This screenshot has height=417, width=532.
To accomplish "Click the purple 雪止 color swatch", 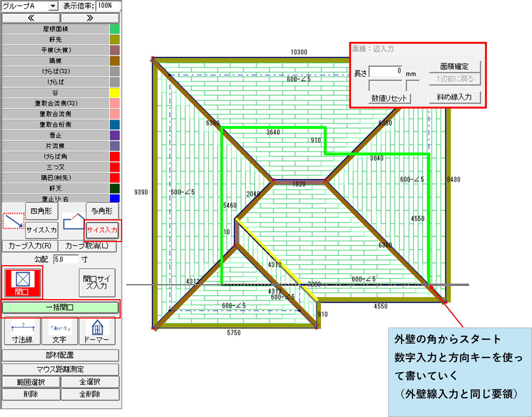I will pos(115,135).
